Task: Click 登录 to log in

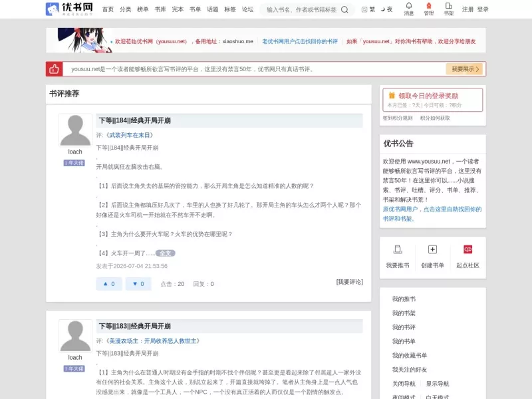Action: point(483,9)
